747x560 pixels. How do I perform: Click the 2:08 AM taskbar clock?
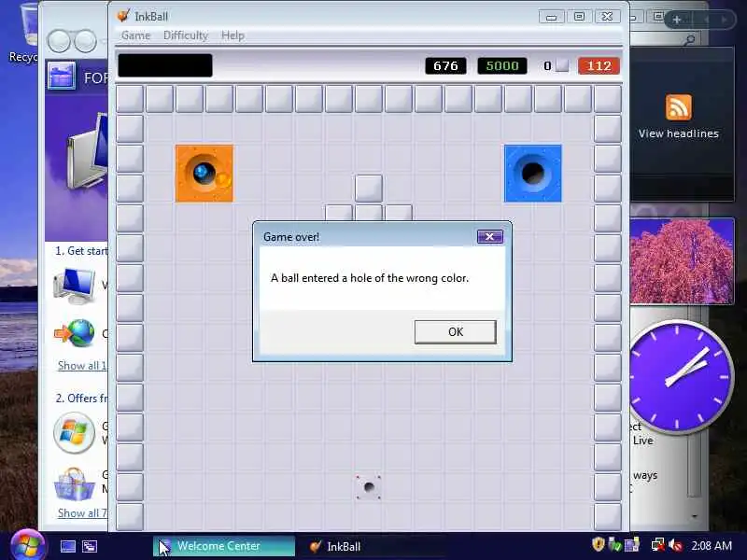712,545
